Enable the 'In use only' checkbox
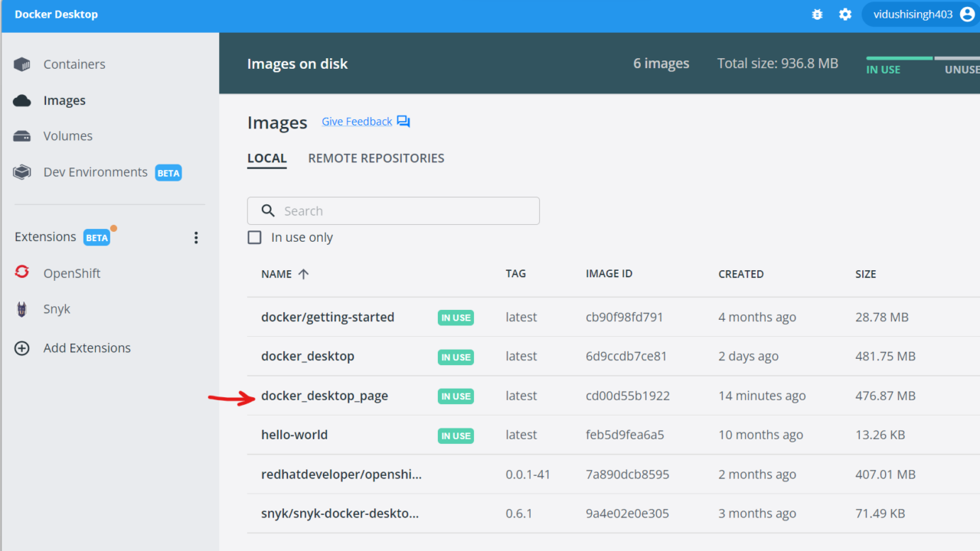 click(255, 237)
